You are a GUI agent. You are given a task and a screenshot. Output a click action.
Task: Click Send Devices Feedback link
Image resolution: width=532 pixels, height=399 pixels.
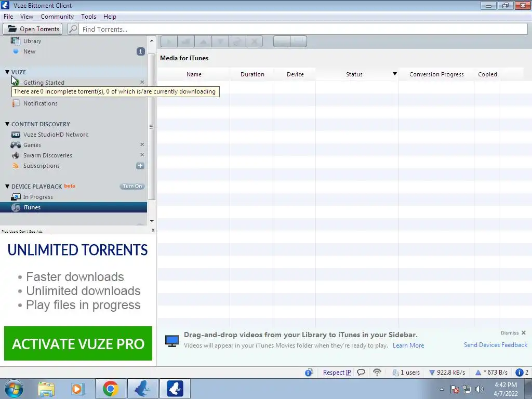pos(495,345)
